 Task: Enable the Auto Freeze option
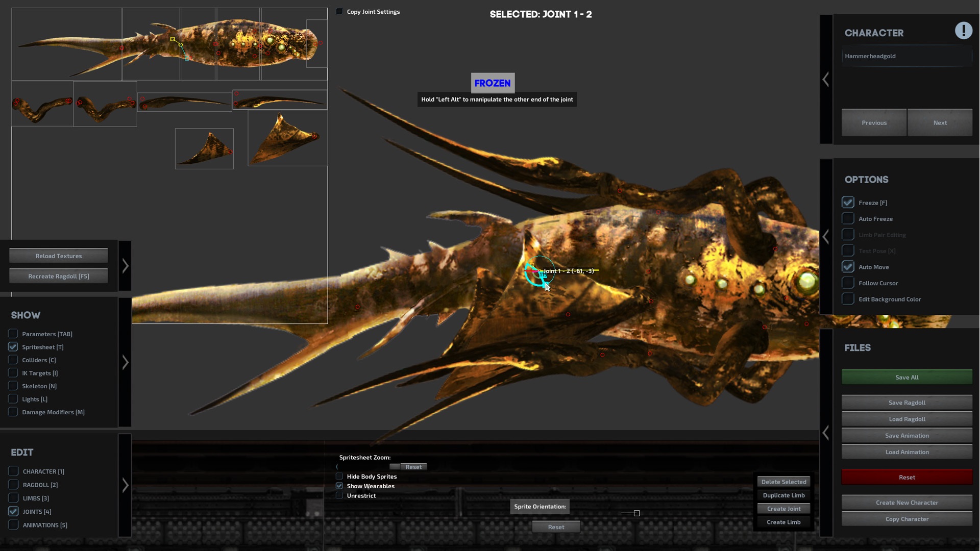tap(848, 219)
